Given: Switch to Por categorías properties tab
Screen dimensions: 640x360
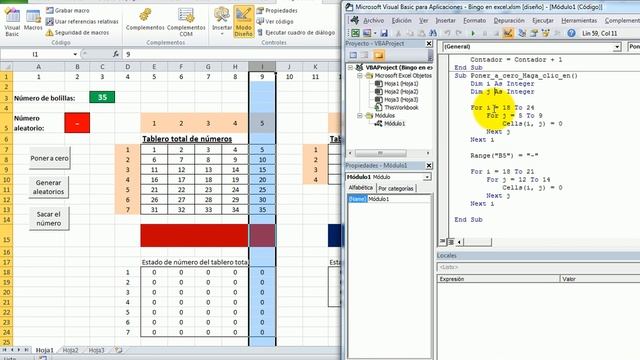Looking at the screenshot, I should (396, 188).
